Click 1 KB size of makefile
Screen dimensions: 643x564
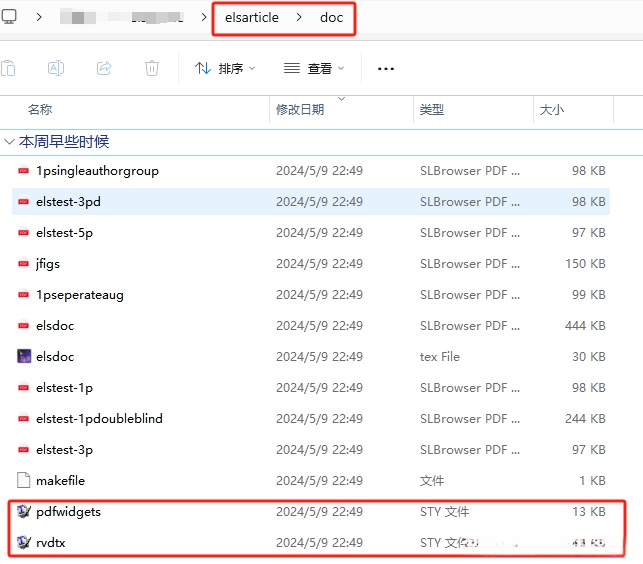tap(593, 480)
